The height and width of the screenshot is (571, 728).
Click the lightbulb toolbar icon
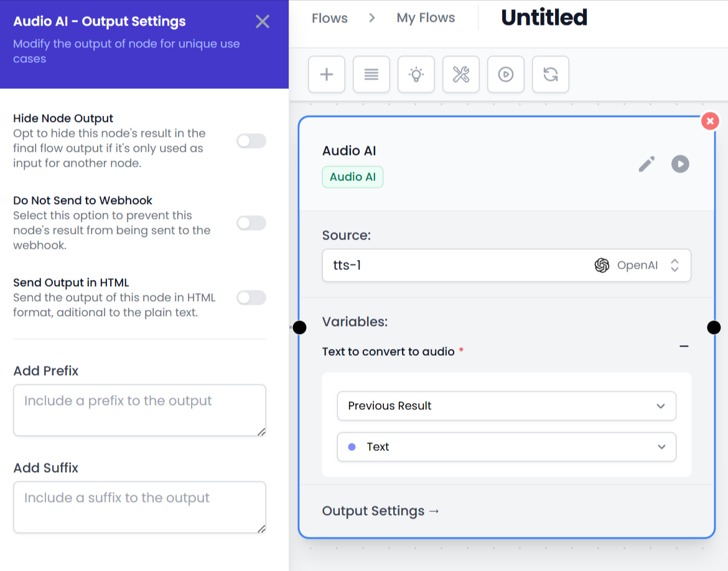coord(416,75)
